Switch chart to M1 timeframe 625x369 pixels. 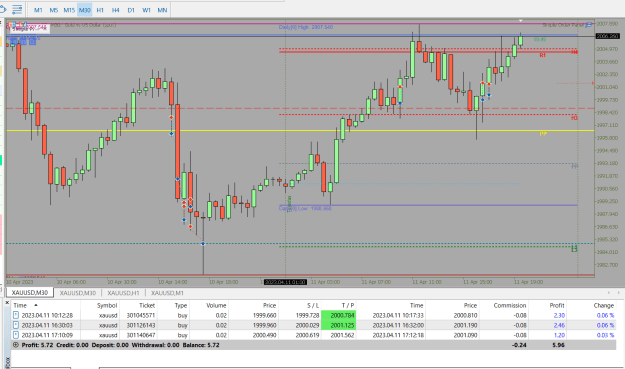tap(38, 10)
